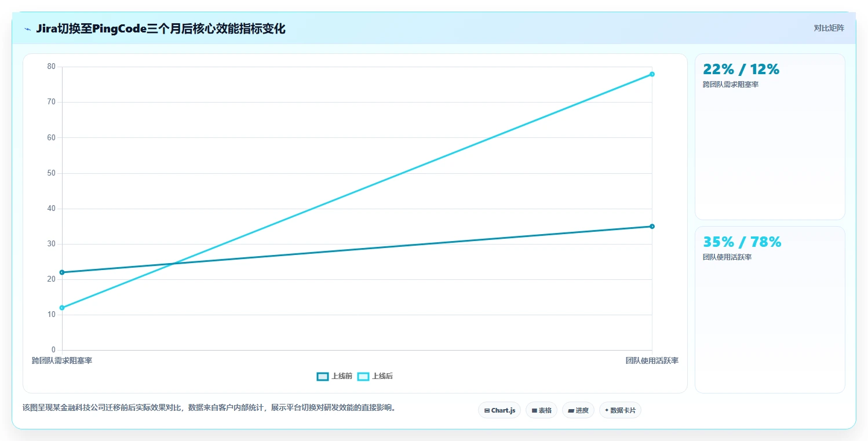Click the 上线后 data point at 78
The image size is (868, 441).
coord(652,74)
